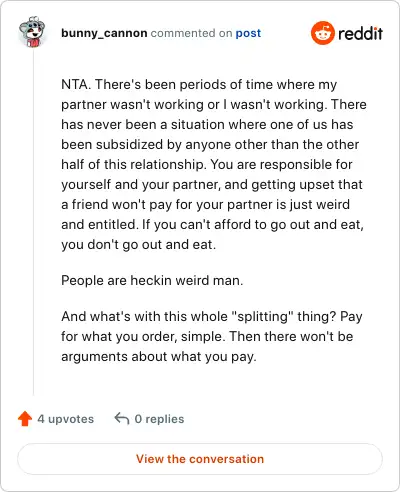Follow the blue "post" link

(248, 33)
